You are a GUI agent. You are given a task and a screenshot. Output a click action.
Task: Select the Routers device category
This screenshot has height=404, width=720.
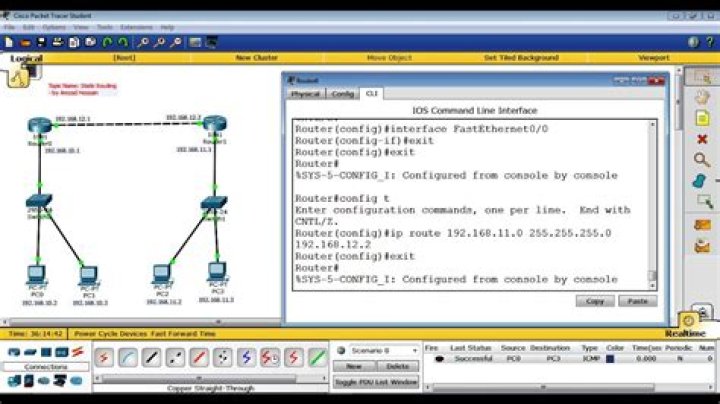click(14, 353)
